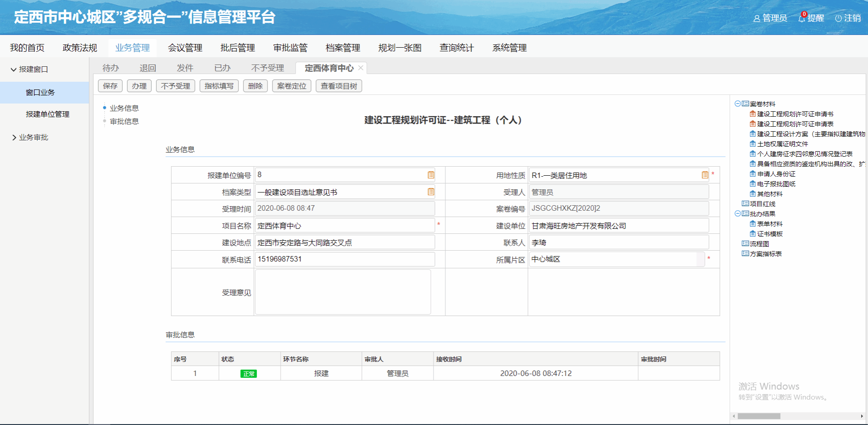Click the 查看项目树 button
Viewport: 868px width, 425px height.
coord(339,86)
